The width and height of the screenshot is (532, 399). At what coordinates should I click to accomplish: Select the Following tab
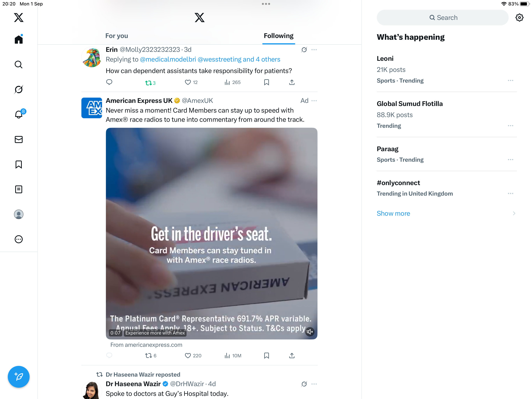(278, 36)
